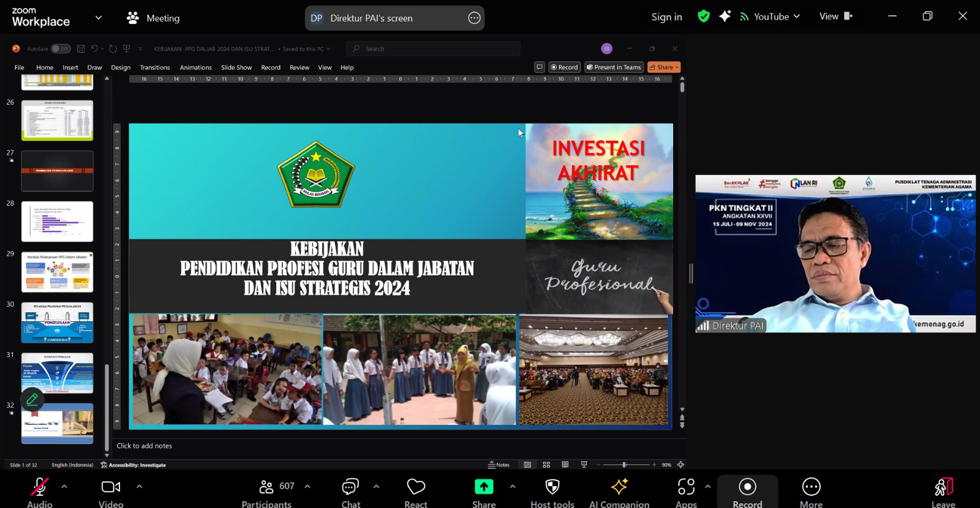980x508 pixels.
Task: Unmute the microphone Audio button
Action: 40,487
